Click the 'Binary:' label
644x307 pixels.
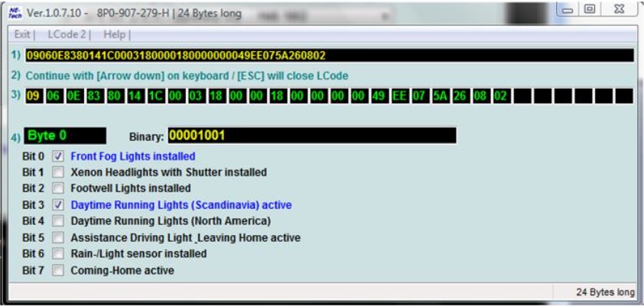pyautogui.click(x=147, y=136)
